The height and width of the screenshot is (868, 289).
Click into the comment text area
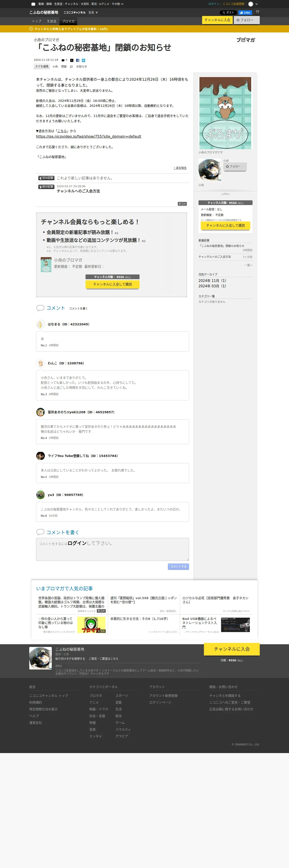point(112,549)
